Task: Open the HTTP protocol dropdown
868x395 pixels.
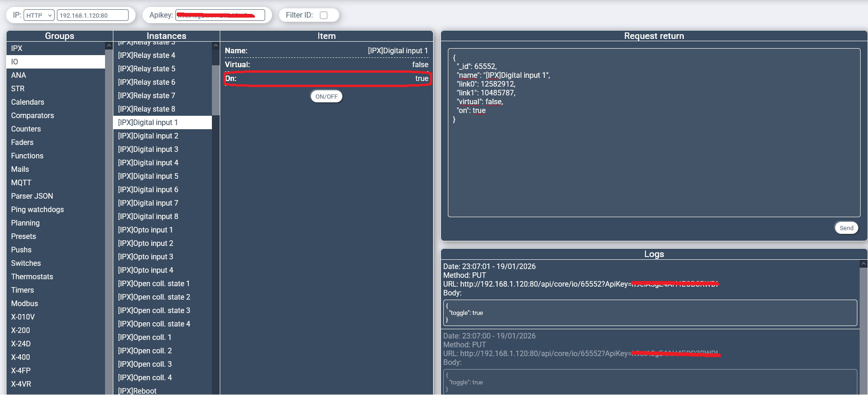Action: tap(39, 15)
